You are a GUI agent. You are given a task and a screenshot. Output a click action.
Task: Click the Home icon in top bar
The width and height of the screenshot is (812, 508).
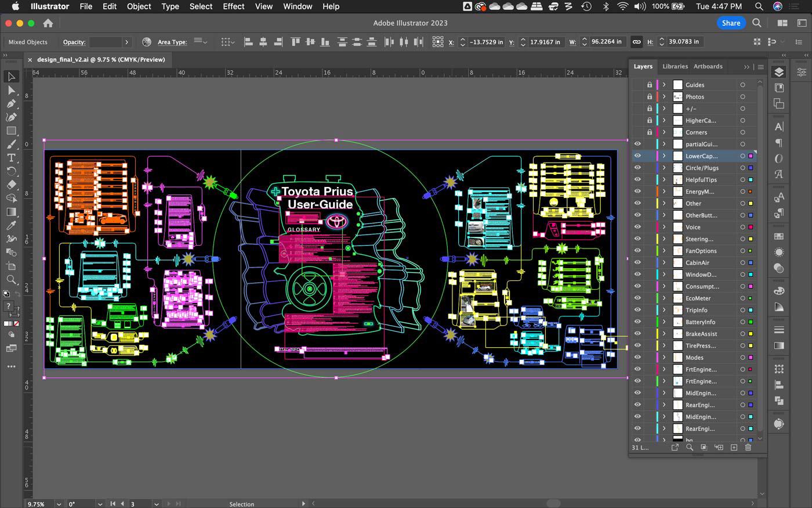[48, 23]
